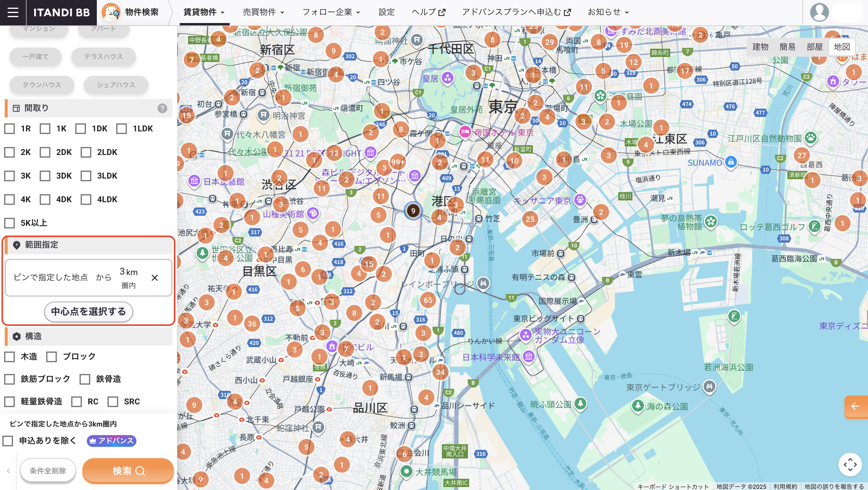Click the 36 cluster marker in Meguro

click(252, 324)
